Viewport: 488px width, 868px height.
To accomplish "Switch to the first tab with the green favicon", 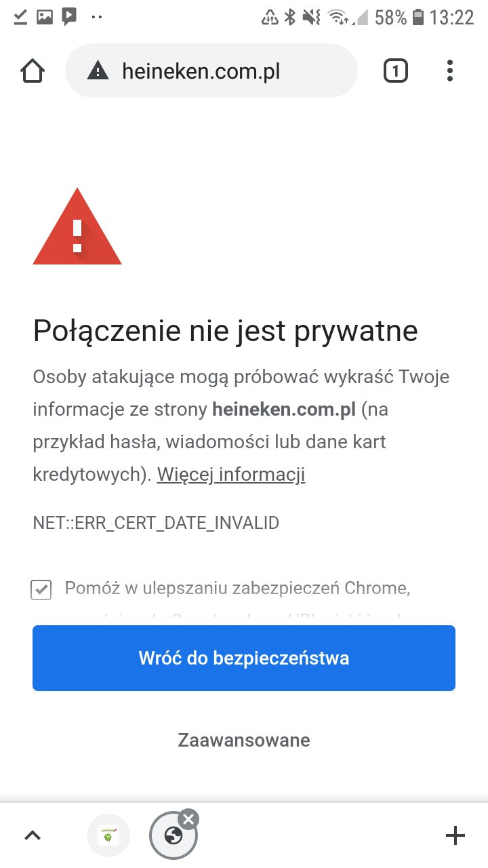I will click(108, 835).
